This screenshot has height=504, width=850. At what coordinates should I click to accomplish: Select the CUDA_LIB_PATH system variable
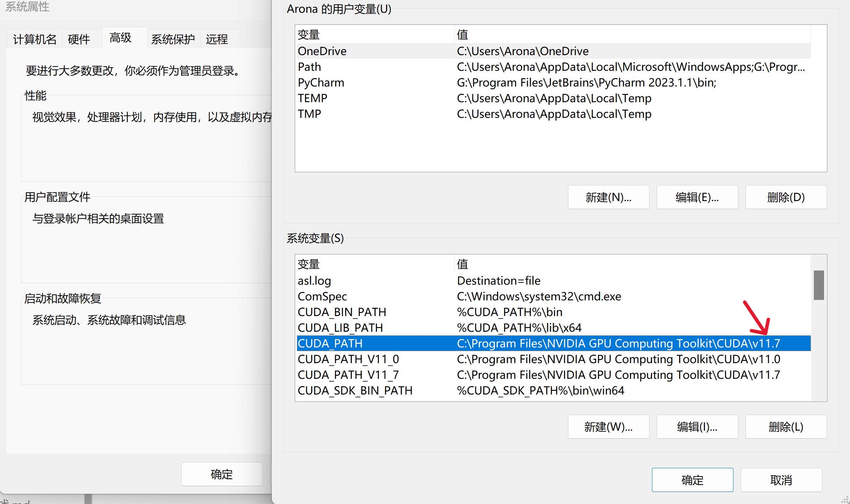click(554, 328)
